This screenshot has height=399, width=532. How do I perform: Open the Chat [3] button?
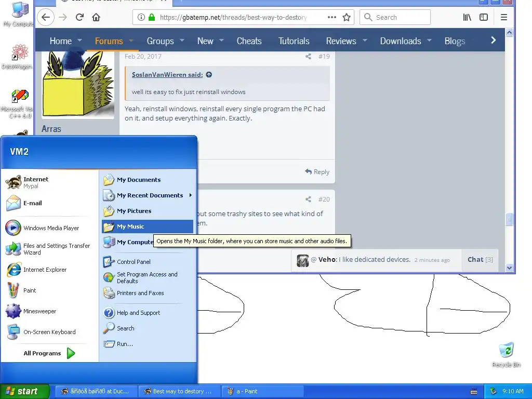[x=480, y=260]
